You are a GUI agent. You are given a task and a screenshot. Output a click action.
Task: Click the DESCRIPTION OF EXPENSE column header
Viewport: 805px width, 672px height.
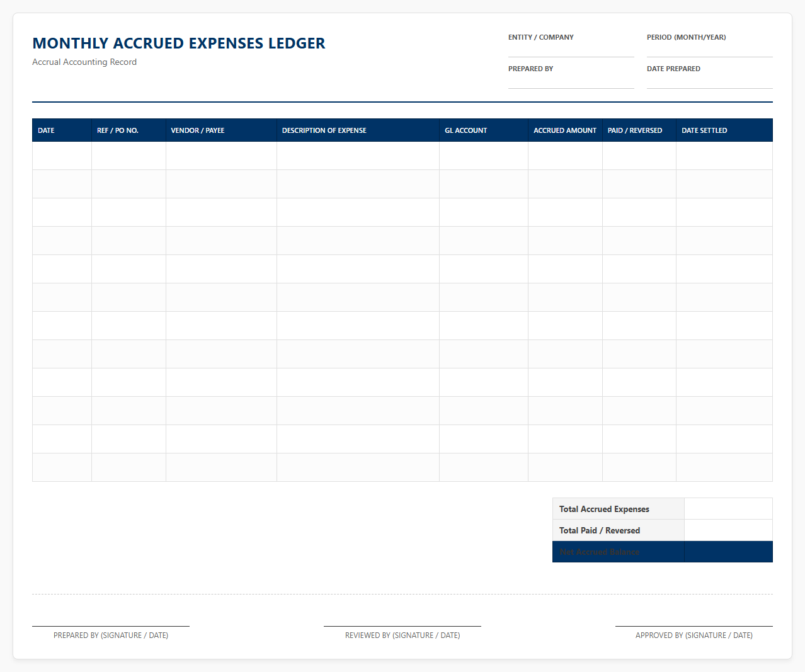click(358, 130)
